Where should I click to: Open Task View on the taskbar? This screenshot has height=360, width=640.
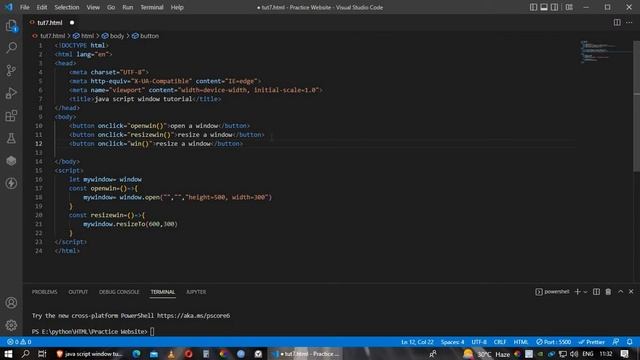click(x=42, y=353)
